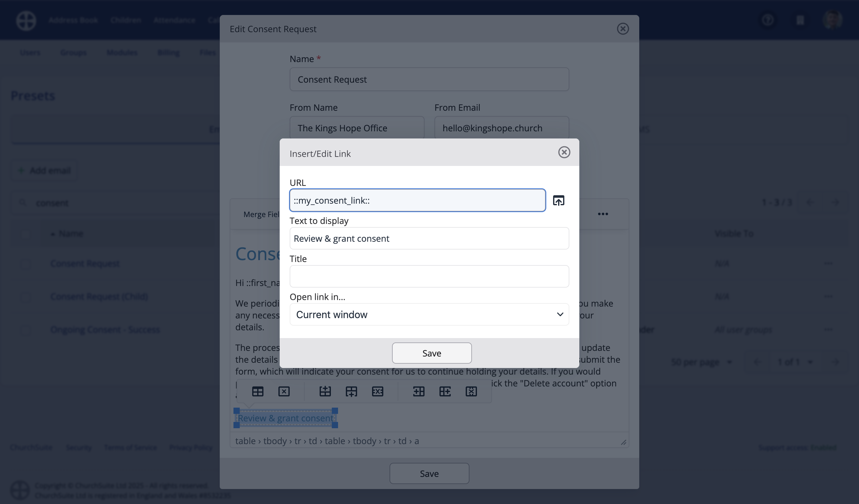
Task: Save the Insert/Edit Link dialog
Action: [432, 353]
